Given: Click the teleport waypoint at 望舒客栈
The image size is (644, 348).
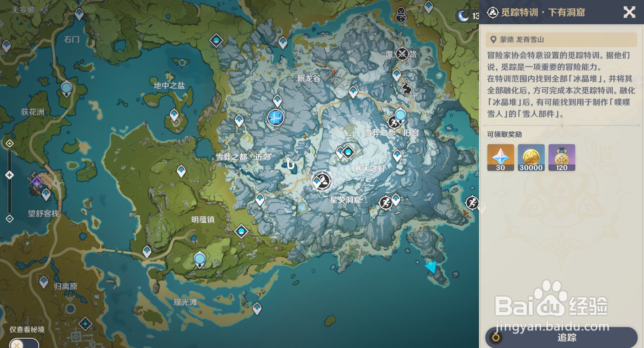Looking at the screenshot, I should click(46, 194).
